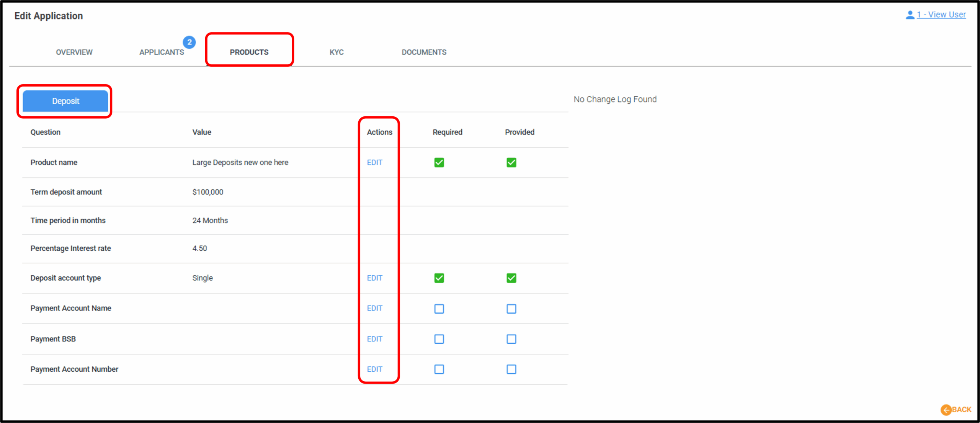Uncheck Required for Product name
This screenshot has height=423, width=980.
click(439, 162)
